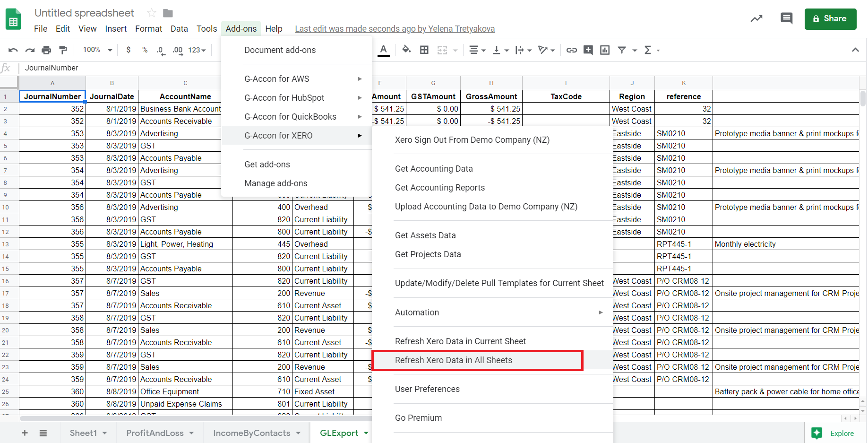This screenshot has width=868, height=443.
Task: Show the all sheets list
Action: (43, 433)
